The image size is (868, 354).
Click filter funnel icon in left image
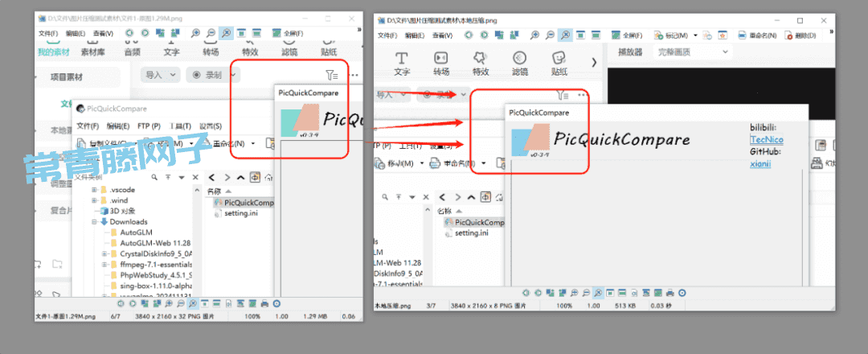coord(332,75)
